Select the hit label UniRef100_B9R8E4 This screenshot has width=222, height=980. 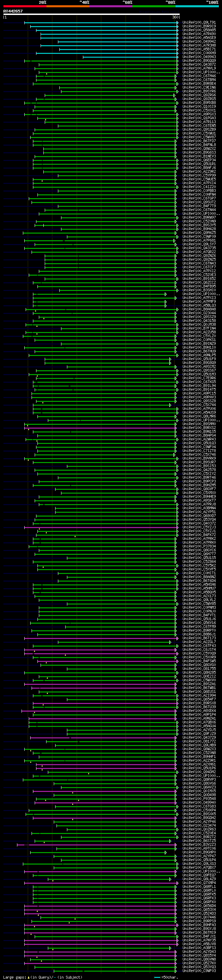coord(199,84)
